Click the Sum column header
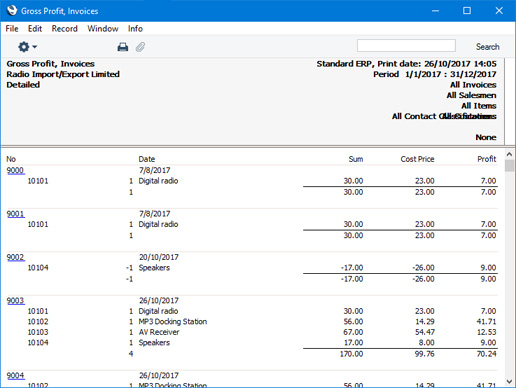Screen dimensions: 516x388 pos(356,159)
